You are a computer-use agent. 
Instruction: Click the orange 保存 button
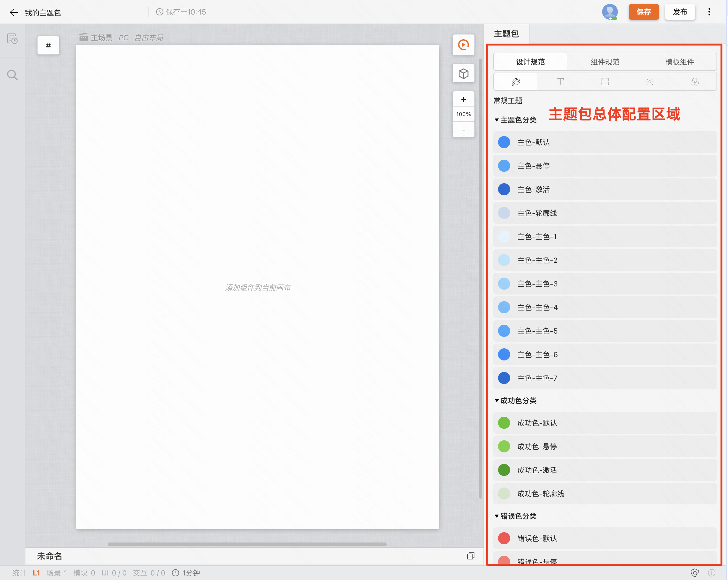[x=644, y=12]
